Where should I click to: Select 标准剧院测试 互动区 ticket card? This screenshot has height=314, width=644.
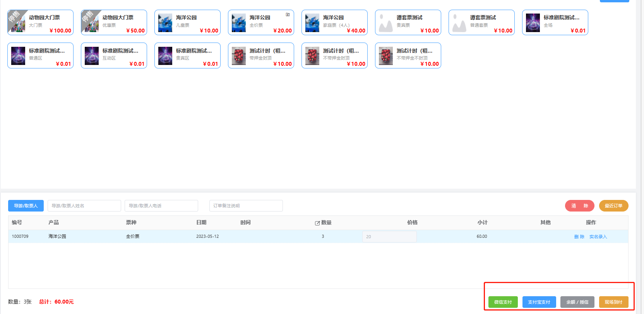[114, 56]
